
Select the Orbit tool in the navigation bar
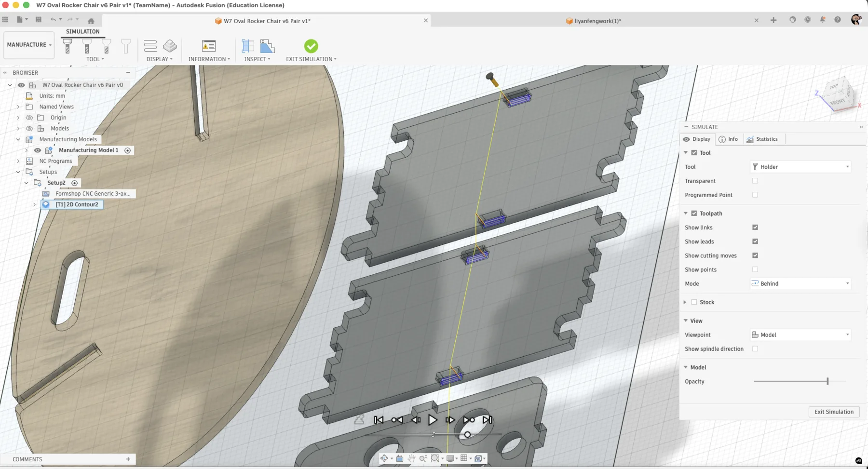tap(384, 458)
